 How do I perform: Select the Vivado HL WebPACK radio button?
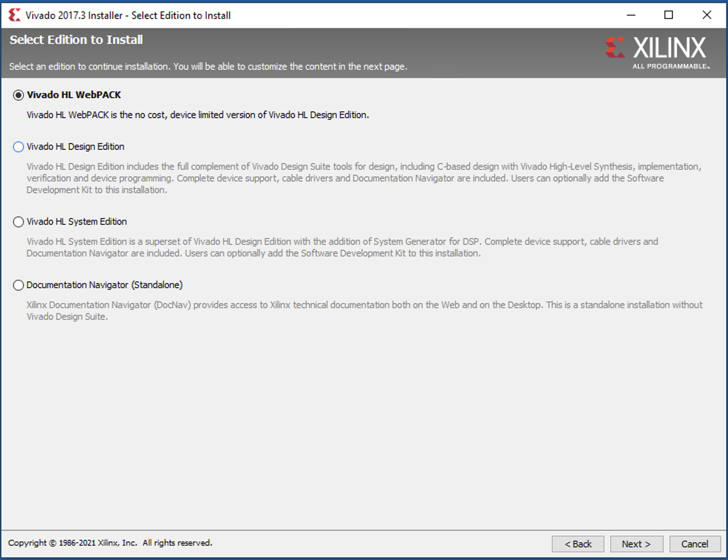click(18, 95)
